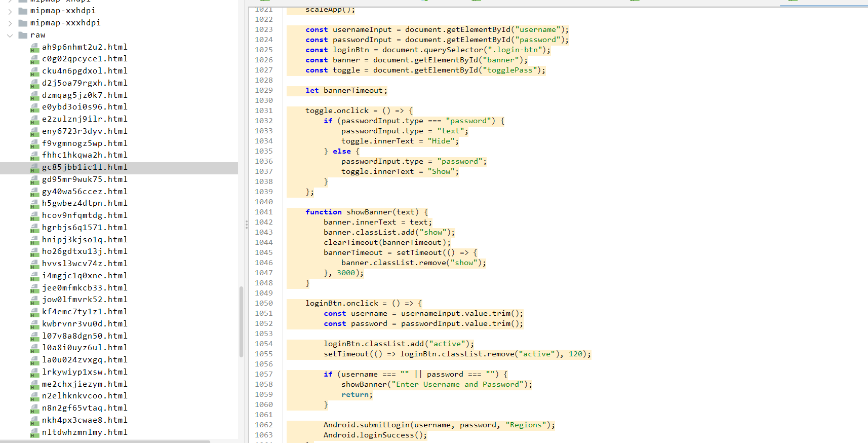Click line number 1050 in the gutter
Screen dimensions: 868x443
[264, 303]
